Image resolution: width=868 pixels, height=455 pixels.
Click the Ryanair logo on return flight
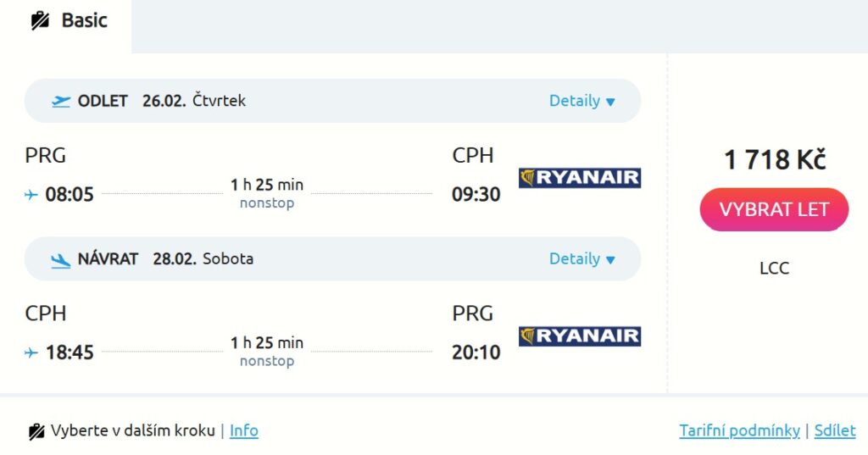[x=580, y=336]
